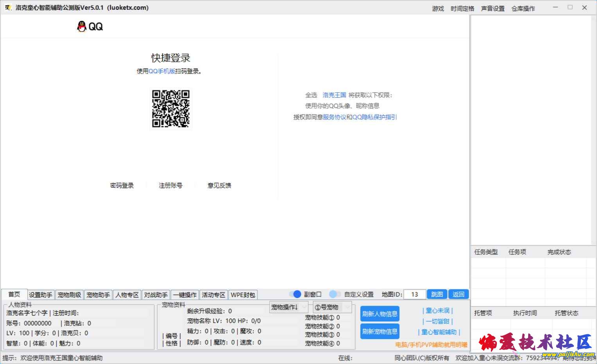The image size is (597, 364).
Task: Click the 返回 button
Action: click(x=458, y=294)
